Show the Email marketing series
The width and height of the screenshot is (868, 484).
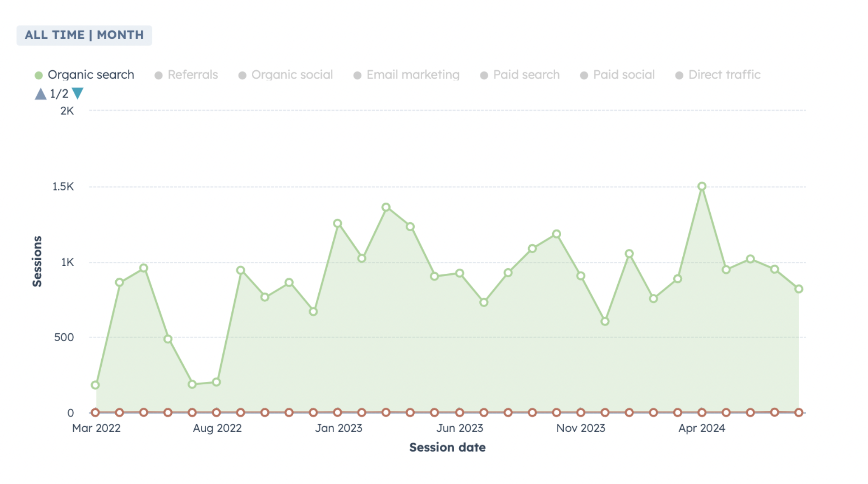click(x=413, y=75)
